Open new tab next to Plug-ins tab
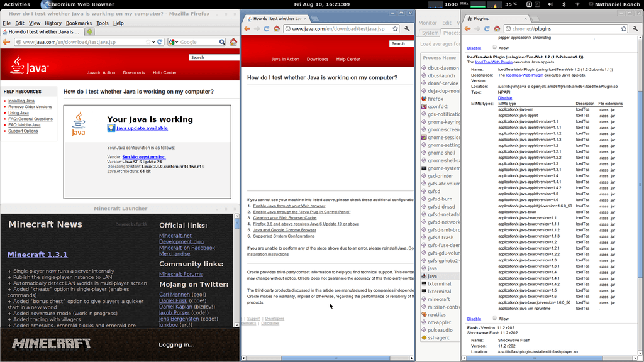644x362 pixels. click(536, 19)
